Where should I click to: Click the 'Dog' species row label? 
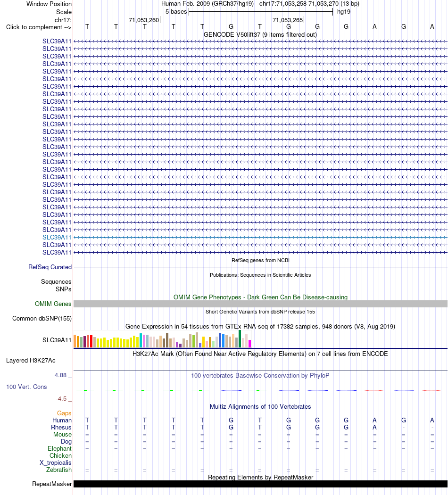point(66,442)
